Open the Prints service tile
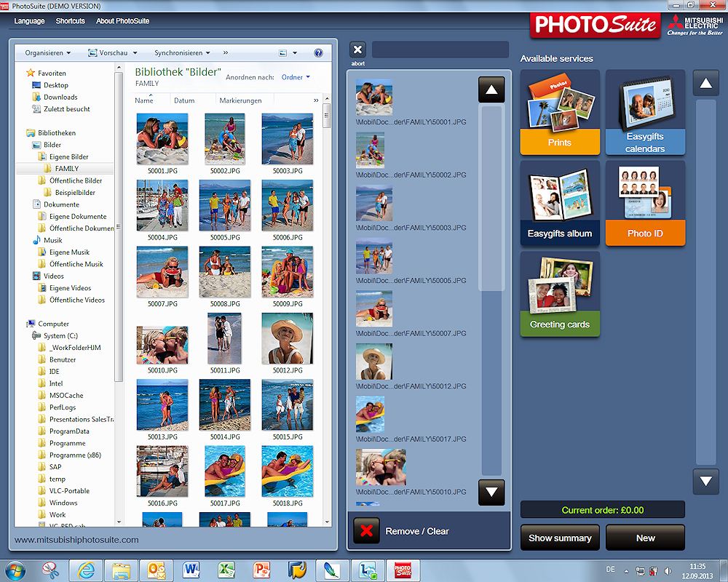The image size is (728, 582). click(559, 112)
